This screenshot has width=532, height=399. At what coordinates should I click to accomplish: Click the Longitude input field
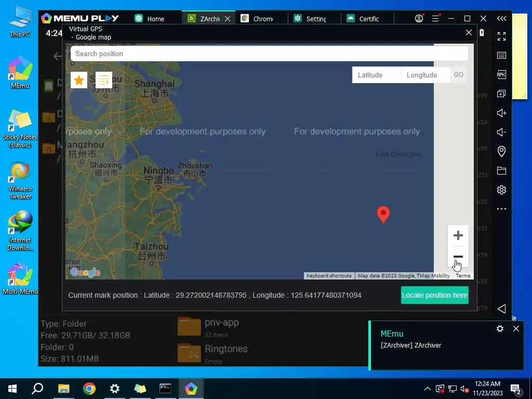425,75
